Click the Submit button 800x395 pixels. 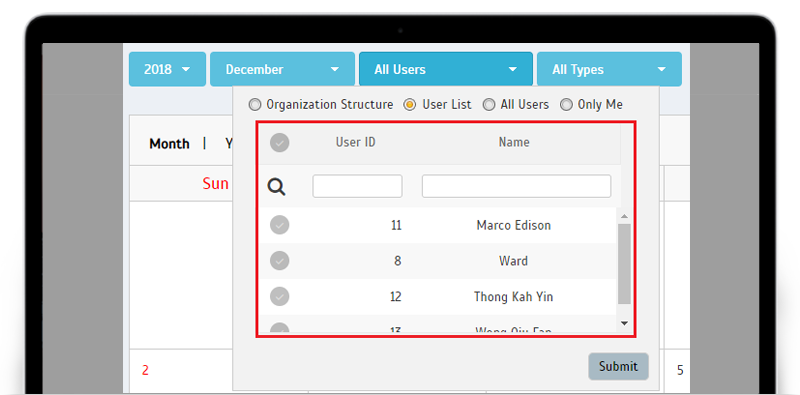tap(618, 366)
